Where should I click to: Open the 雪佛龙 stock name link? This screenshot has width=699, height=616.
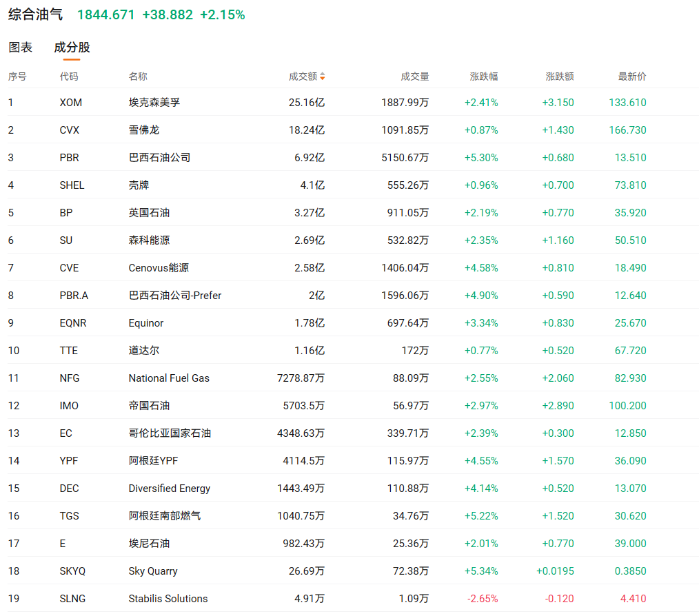coord(144,130)
